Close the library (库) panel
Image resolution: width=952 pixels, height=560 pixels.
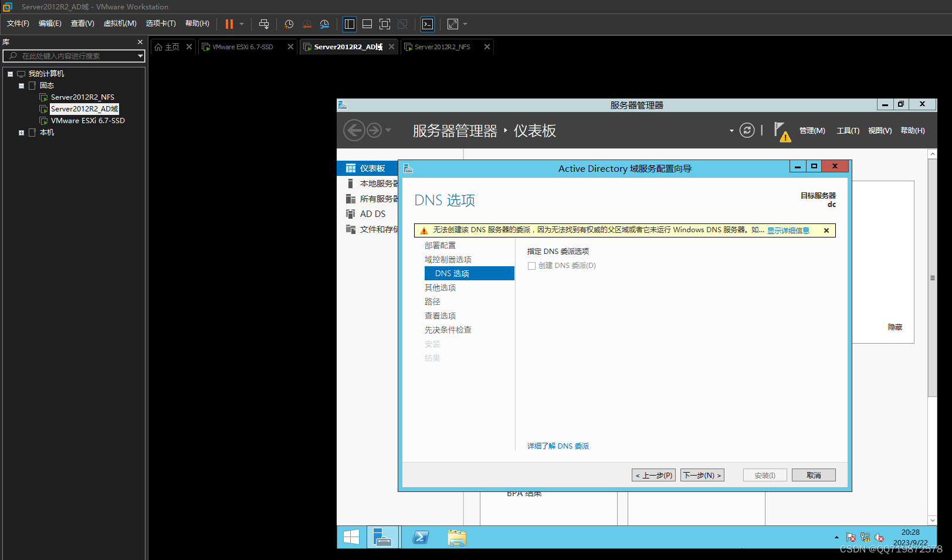(x=140, y=42)
